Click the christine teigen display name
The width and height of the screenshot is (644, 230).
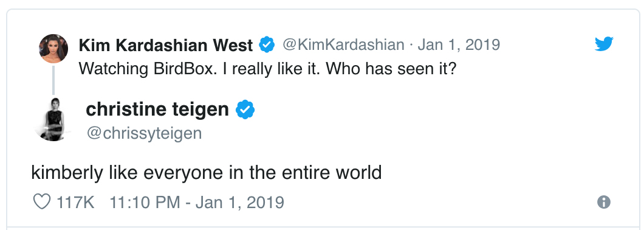[157, 110]
